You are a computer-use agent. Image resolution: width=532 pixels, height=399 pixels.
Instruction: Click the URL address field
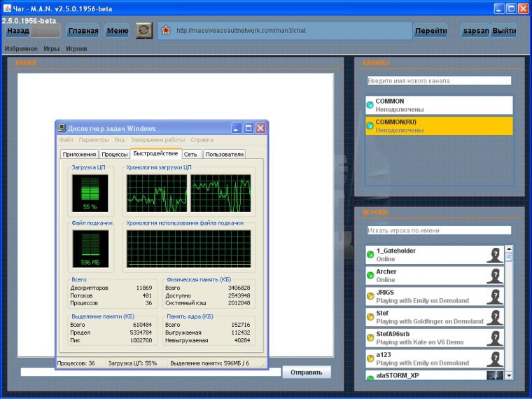point(285,31)
